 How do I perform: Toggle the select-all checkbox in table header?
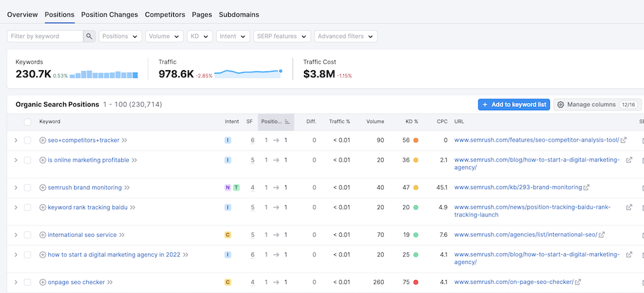coord(28,122)
